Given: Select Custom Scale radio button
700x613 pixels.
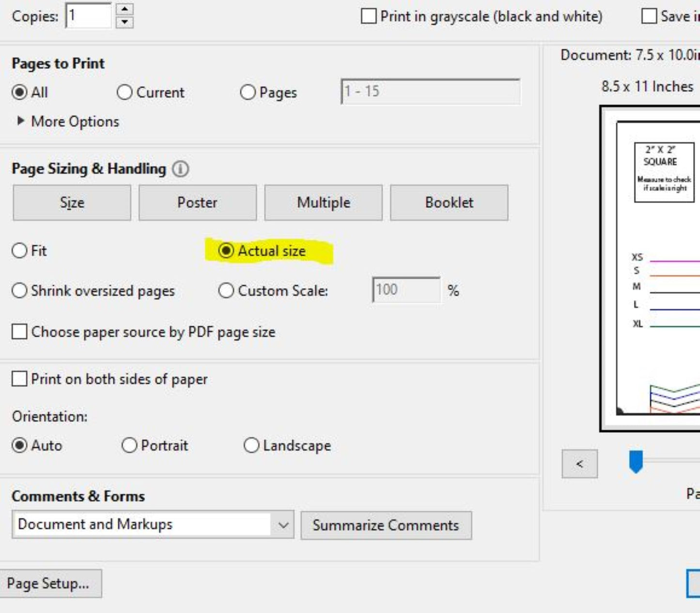Looking at the screenshot, I should pyautogui.click(x=226, y=291).
